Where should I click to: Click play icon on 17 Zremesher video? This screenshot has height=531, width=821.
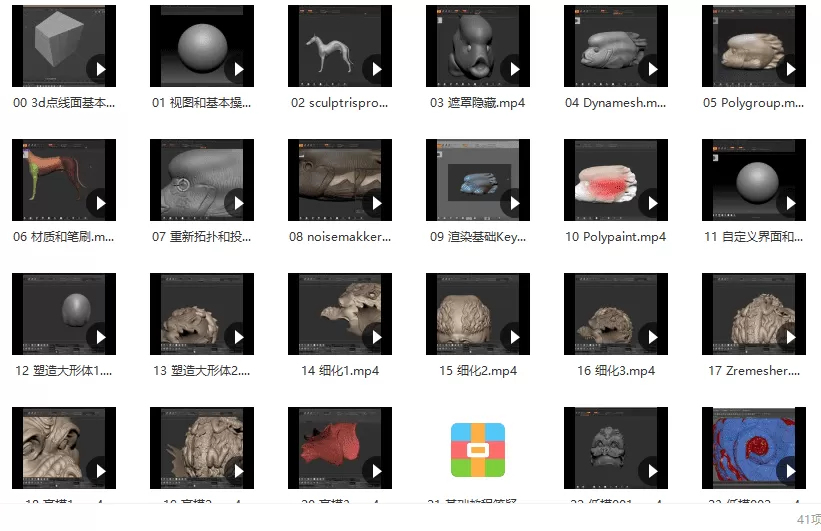pyautogui.click(x=789, y=337)
